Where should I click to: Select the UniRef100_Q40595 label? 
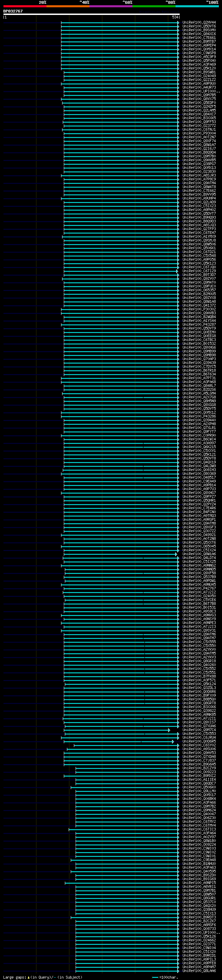[199, 871]
